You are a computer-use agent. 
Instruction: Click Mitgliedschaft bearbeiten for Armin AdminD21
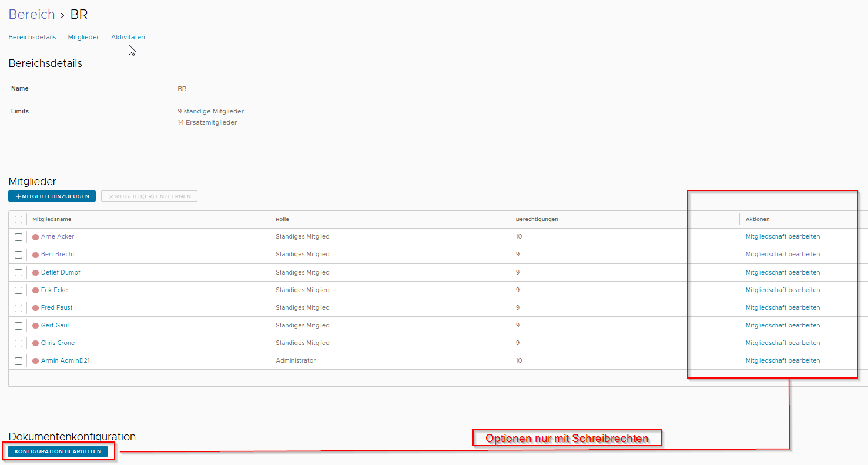pos(782,360)
